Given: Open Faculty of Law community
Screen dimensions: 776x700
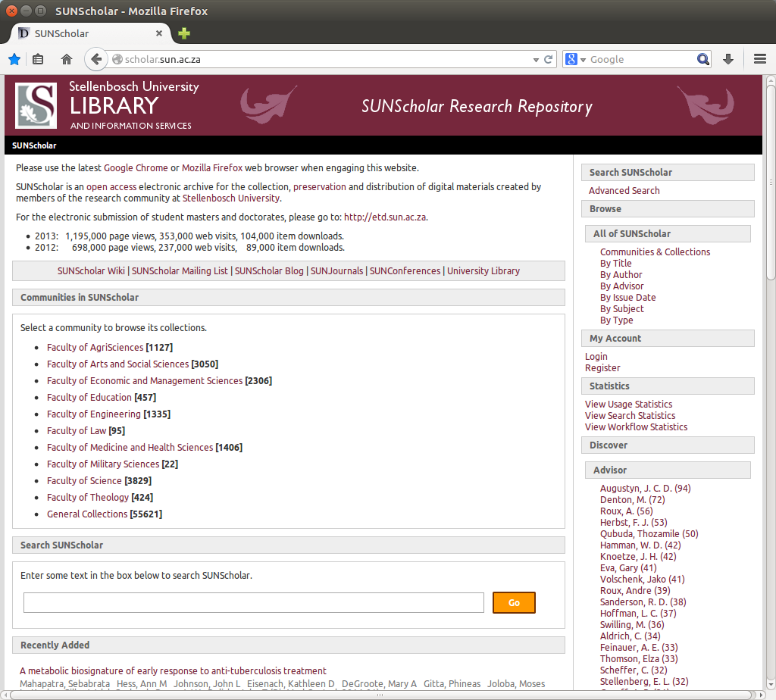Looking at the screenshot, I should (x=77, y=431).
